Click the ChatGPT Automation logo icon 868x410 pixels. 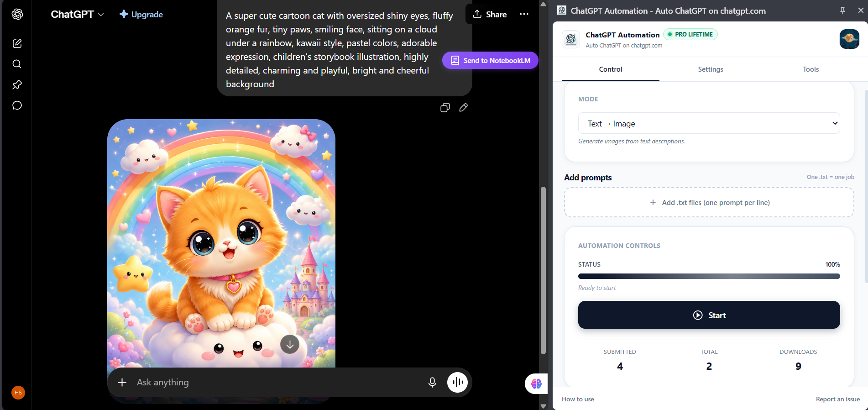(571, 39)
